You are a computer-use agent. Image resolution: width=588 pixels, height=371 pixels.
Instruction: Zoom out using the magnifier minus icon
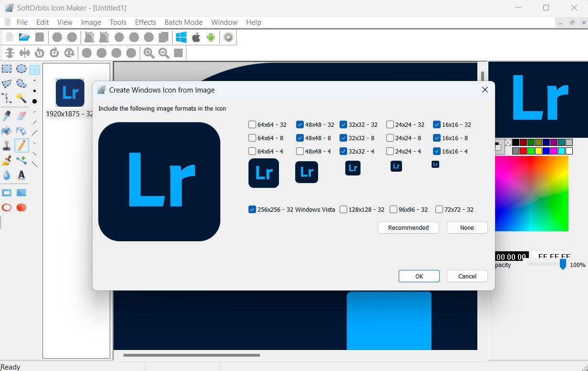pos(164,53)
